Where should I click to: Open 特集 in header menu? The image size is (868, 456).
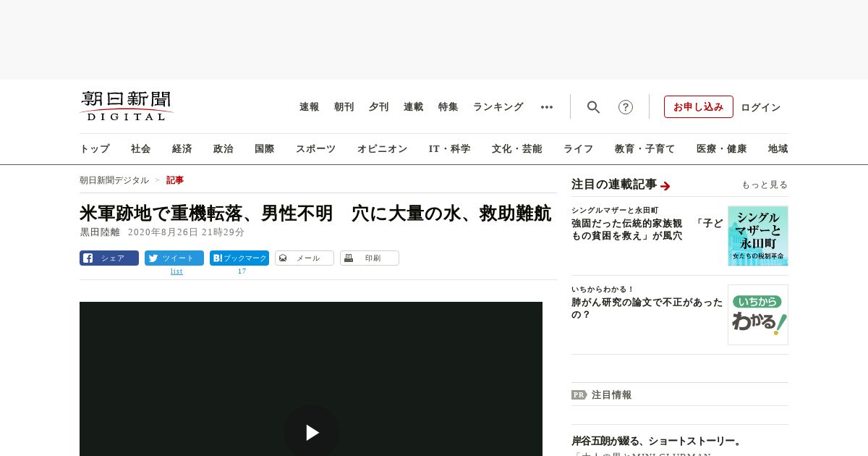pyautogui.click(x=448, y=107)
